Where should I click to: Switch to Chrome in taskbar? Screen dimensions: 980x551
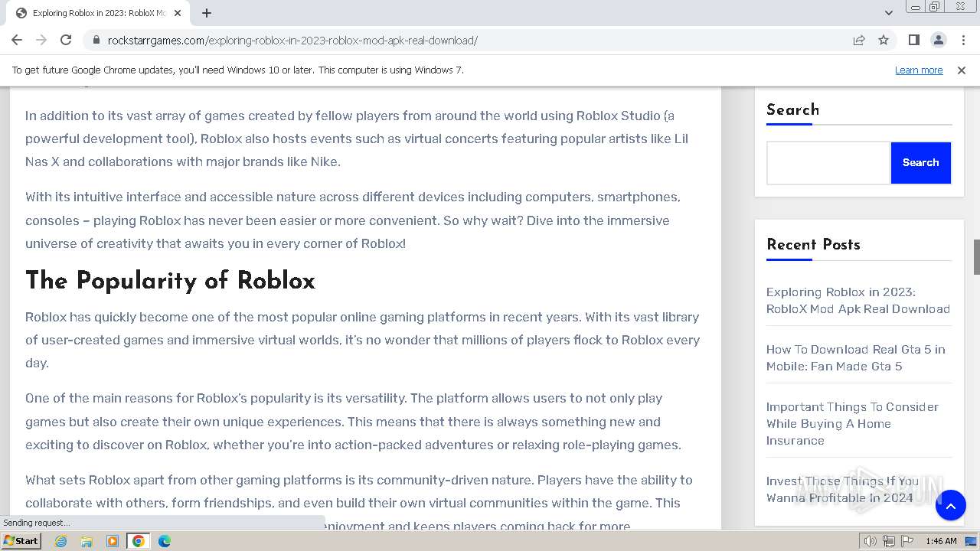point(139,540)
